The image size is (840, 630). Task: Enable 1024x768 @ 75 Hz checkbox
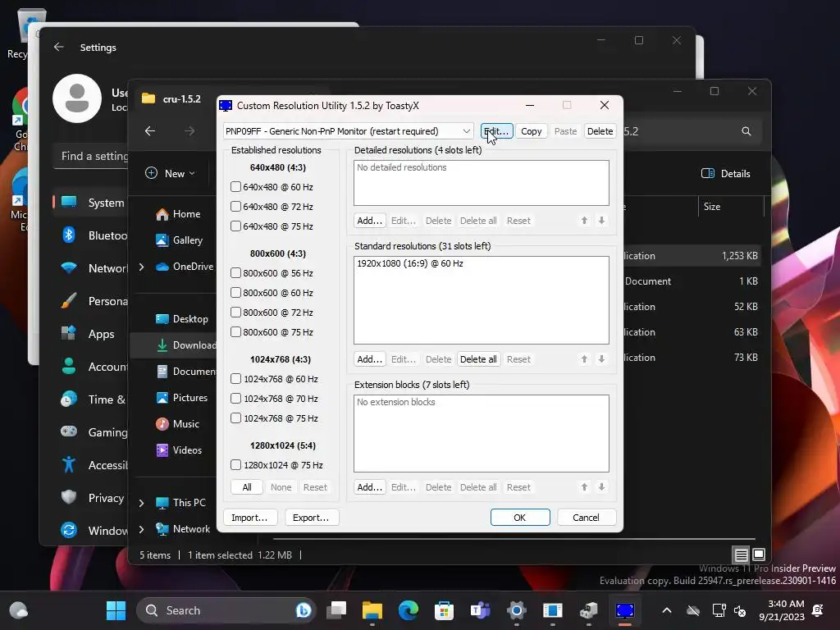click(235, 418)
